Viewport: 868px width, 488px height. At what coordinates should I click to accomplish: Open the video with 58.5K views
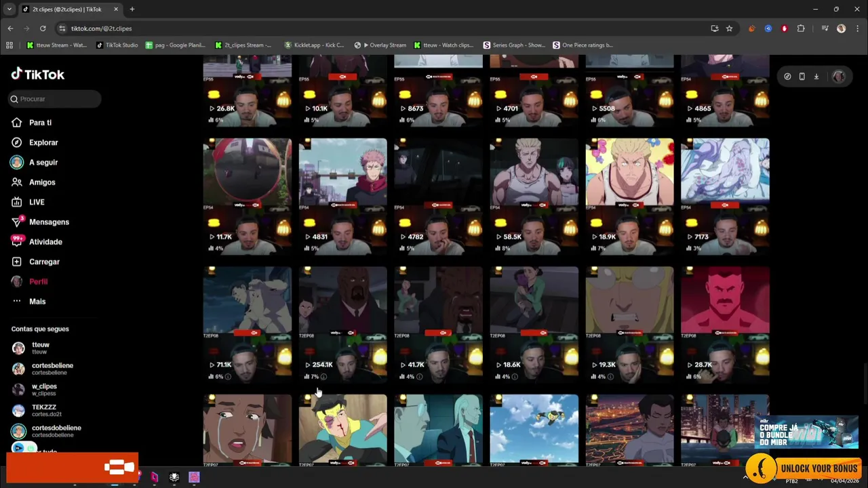coord(534,197)
